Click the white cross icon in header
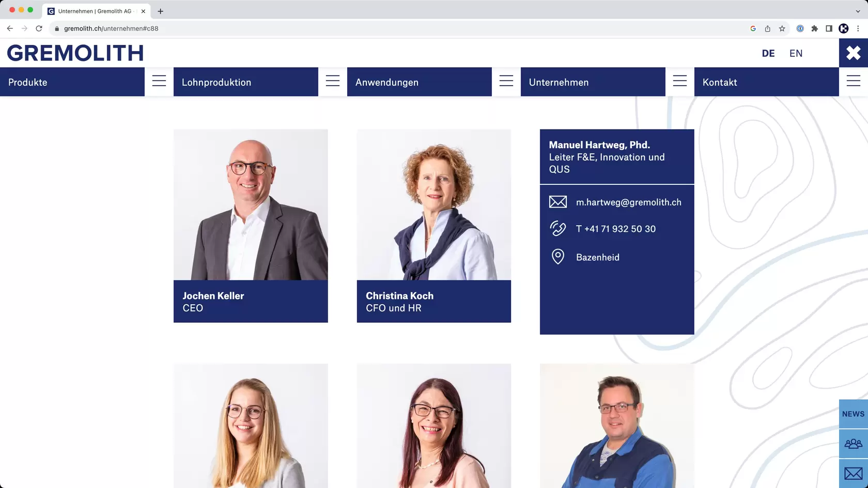This screenshot has height=488, width=868. click(854, 53)
